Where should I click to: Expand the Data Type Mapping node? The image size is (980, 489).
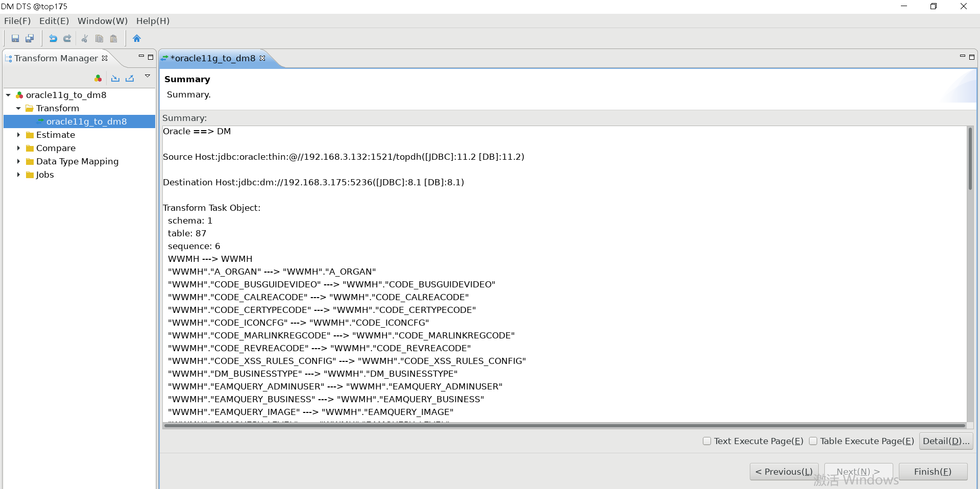18,161
